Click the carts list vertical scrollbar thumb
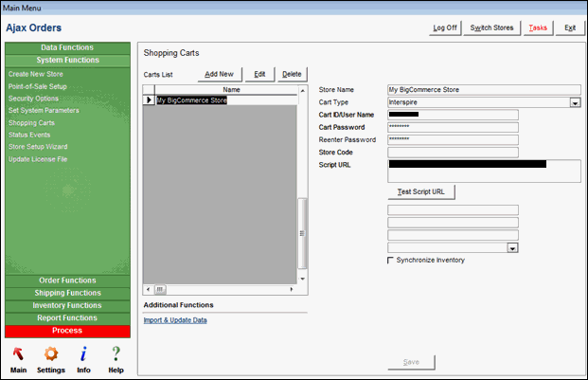The image size is (588, 380). (x=302, y=233)
